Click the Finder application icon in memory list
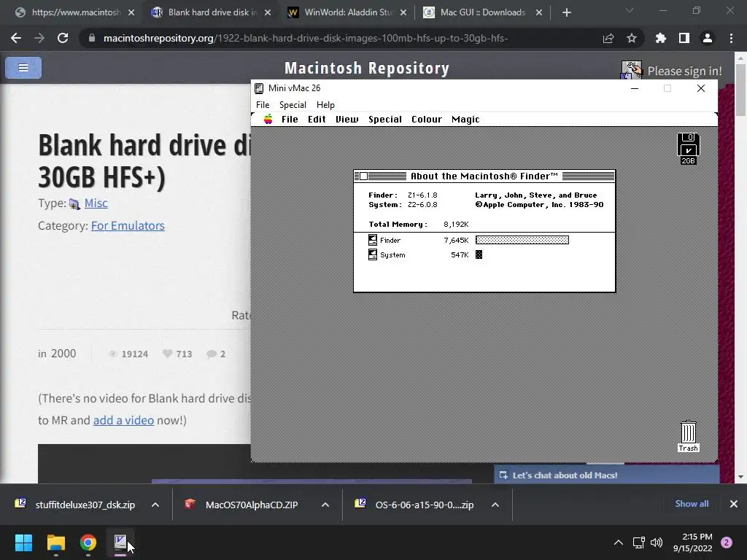This screenshot has height=560, width=747. [x=373, y=240]
